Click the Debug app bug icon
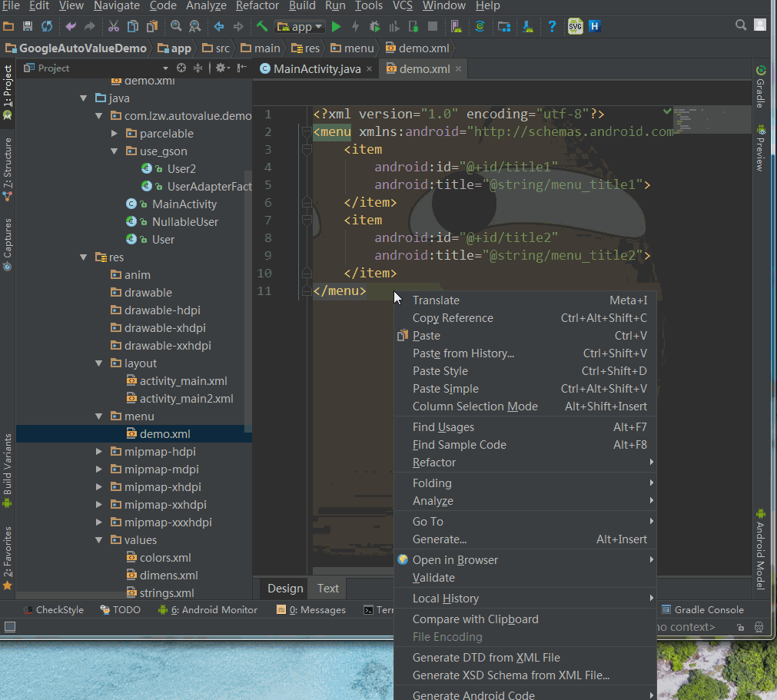The width and height of the screenshot is (777, 700). (376, 26)
